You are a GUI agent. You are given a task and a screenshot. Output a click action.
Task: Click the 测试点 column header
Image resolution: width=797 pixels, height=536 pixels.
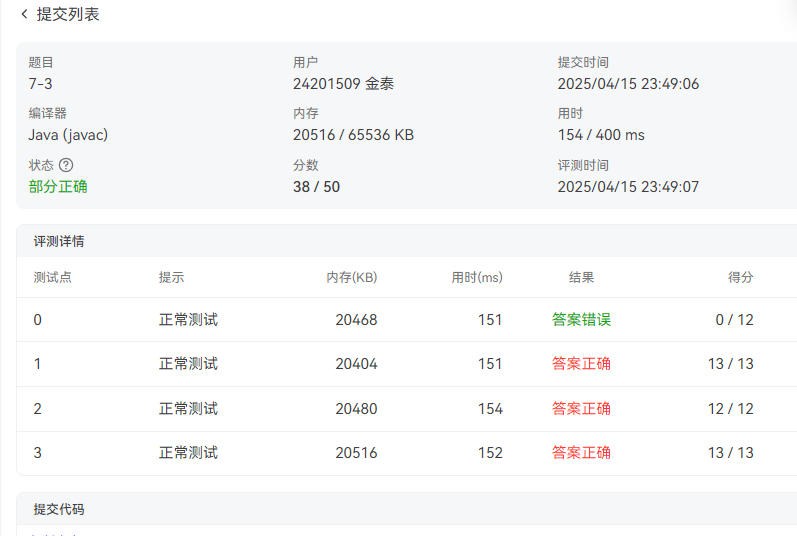(53, 277)
